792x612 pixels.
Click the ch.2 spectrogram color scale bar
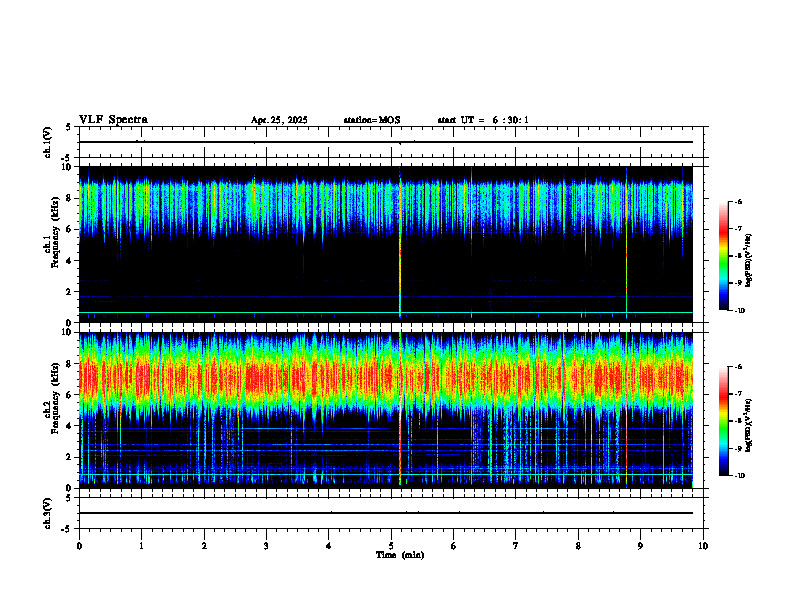coord(723,421)
